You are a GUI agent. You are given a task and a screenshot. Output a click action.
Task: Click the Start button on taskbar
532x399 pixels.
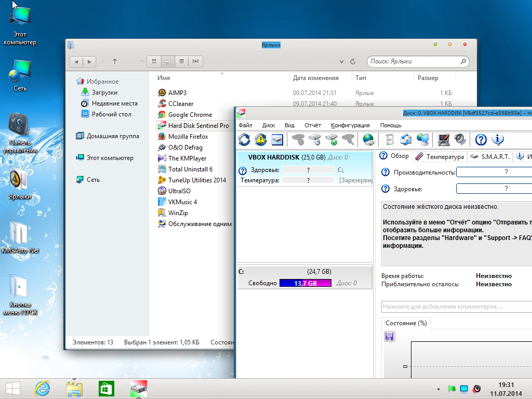pos(13,389)
